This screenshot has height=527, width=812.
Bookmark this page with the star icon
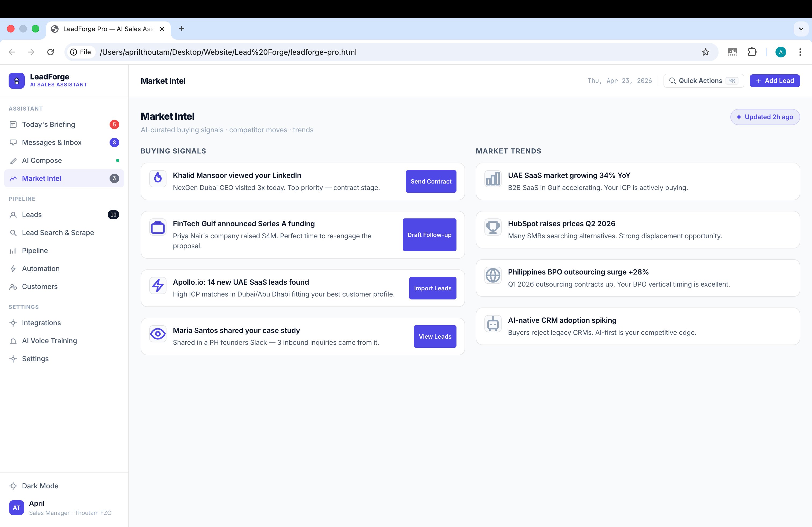point(705,52)
